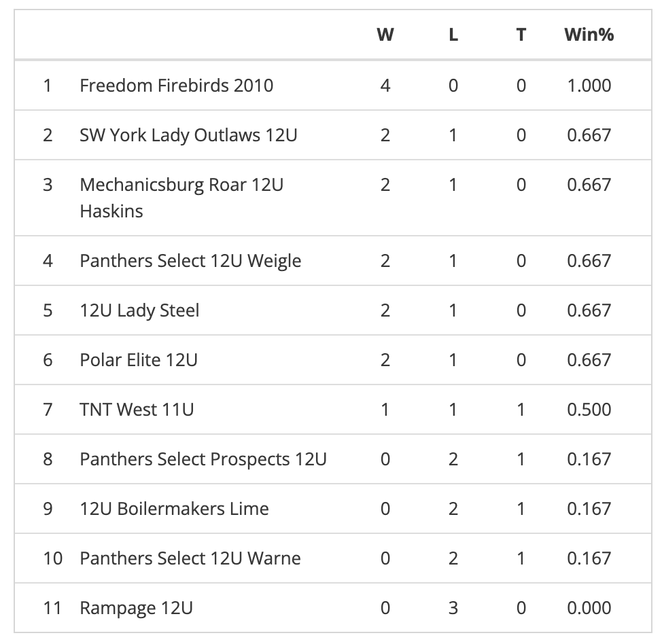Click Freedom Firebirds' 4 wins cell
This screenshot has width=662, height=644.
(385, 86)
